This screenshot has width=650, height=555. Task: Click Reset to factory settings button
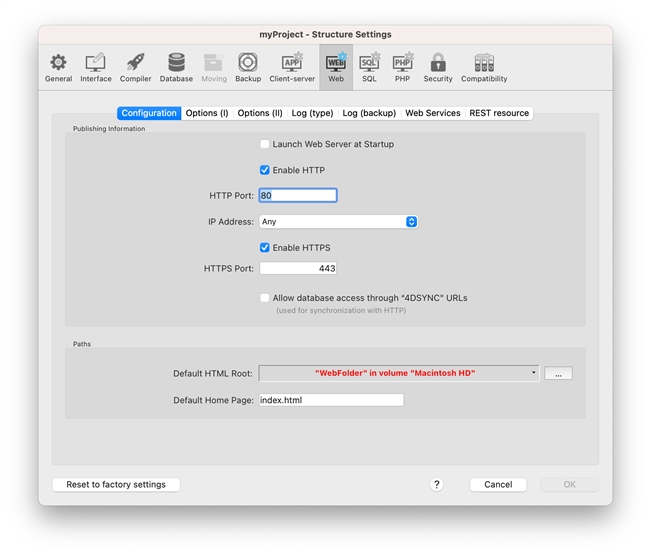click(x=116, y=484)
